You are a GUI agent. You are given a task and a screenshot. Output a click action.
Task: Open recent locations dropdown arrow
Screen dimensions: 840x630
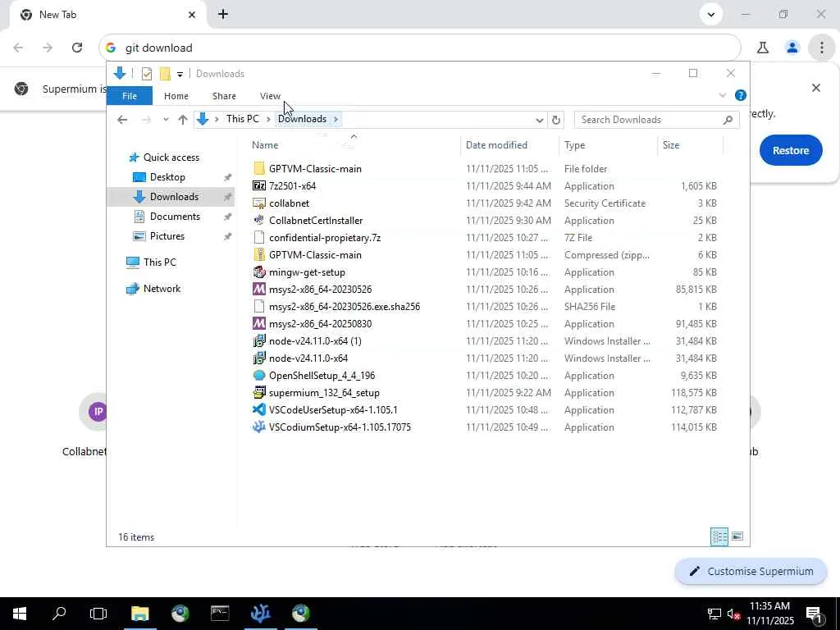point(166,120)
